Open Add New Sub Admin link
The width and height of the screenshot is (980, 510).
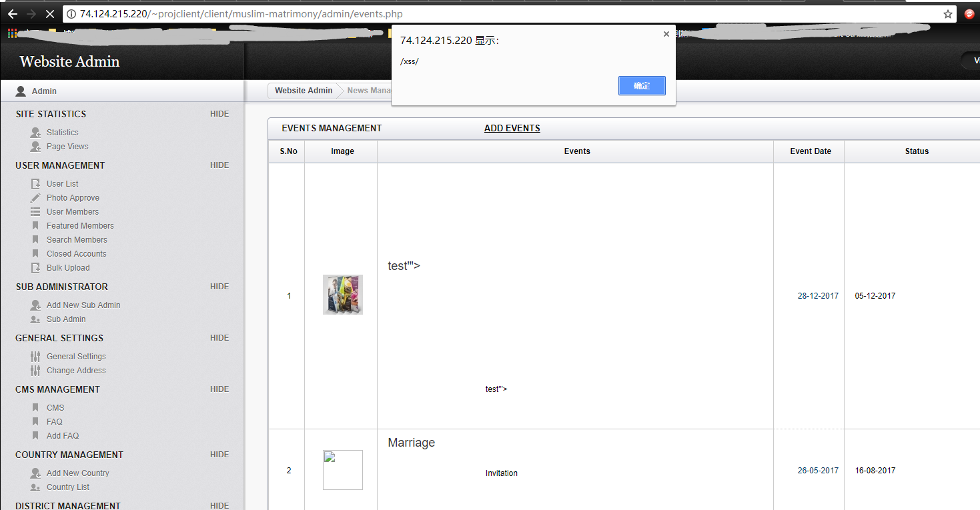click(x=83, y=305)
